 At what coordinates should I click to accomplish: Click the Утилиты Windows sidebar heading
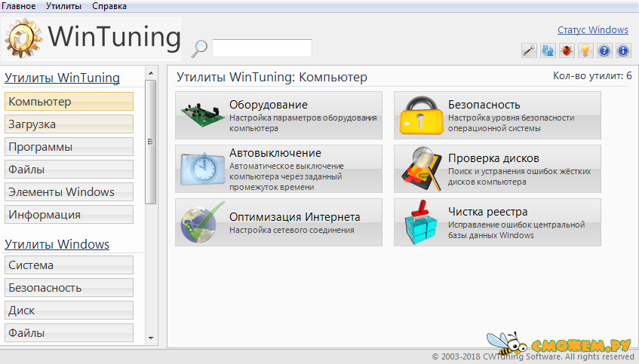[x=57, y=244]
